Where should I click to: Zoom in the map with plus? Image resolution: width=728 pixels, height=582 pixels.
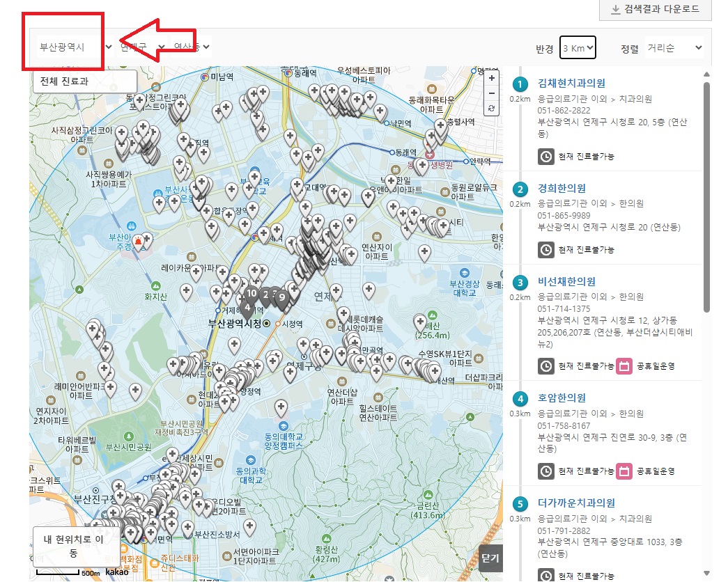point(491,78)
